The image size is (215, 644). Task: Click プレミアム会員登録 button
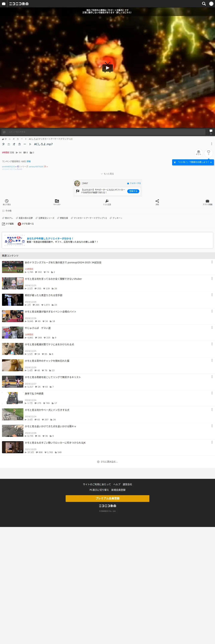(x=107, y=498)
